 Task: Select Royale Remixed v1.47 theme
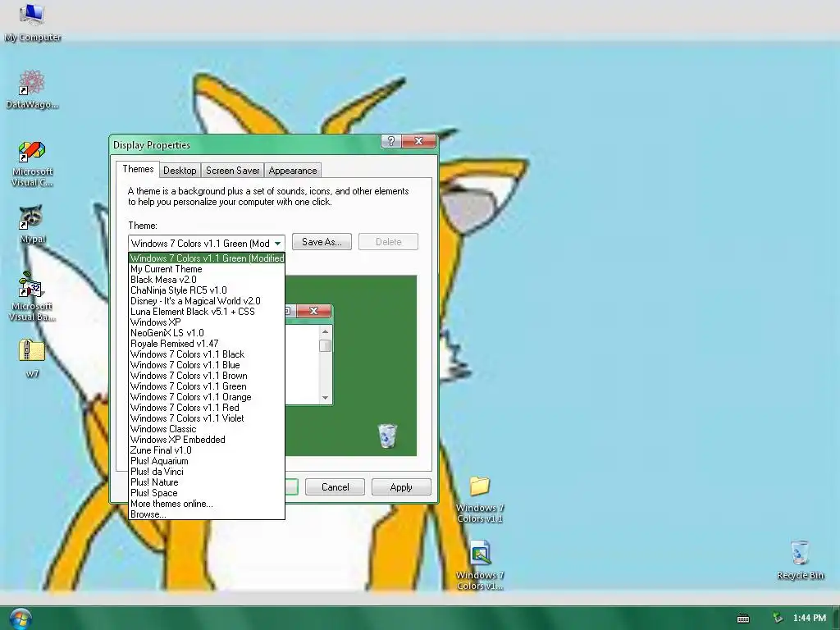point(207,344)
